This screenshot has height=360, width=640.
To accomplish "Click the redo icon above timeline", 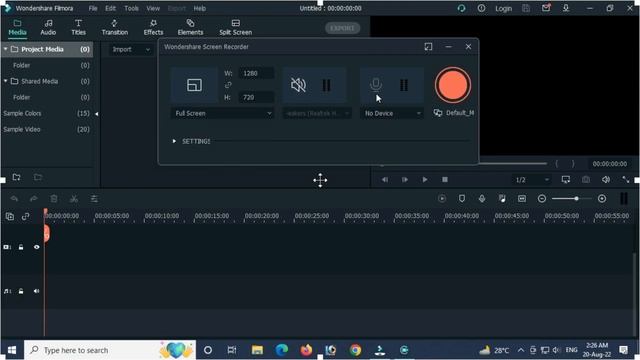I will 34,199.
